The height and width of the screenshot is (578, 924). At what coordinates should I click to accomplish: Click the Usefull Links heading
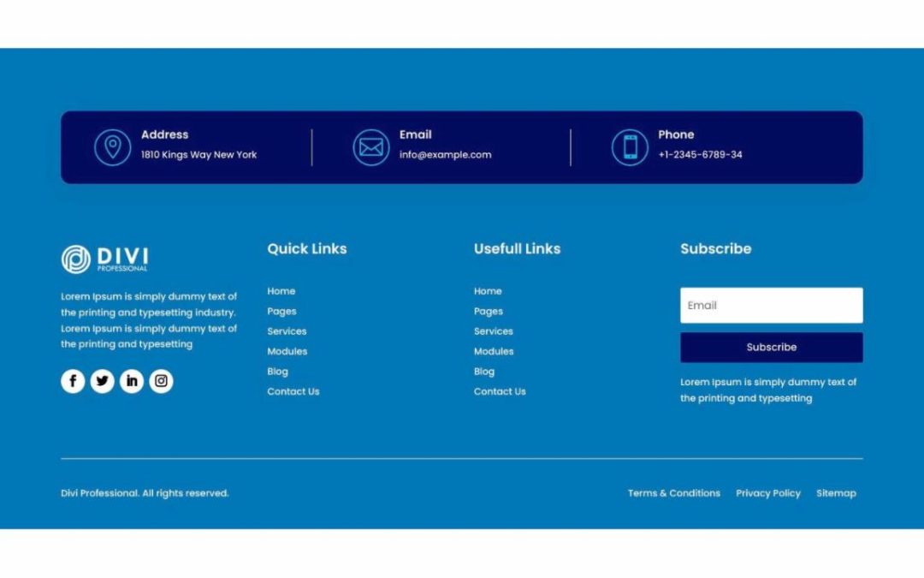518,249
